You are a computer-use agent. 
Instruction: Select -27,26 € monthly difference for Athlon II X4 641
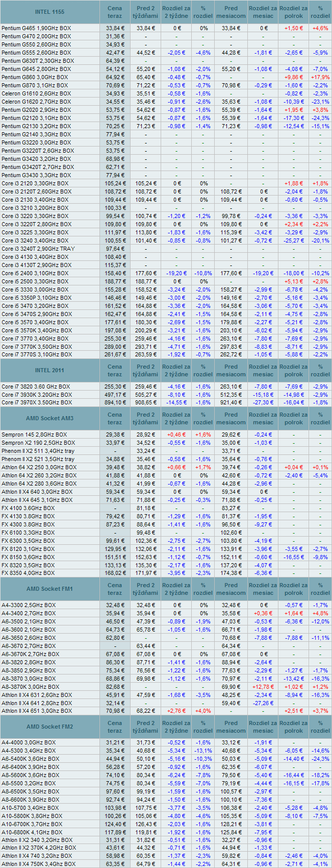coord(263,703)
